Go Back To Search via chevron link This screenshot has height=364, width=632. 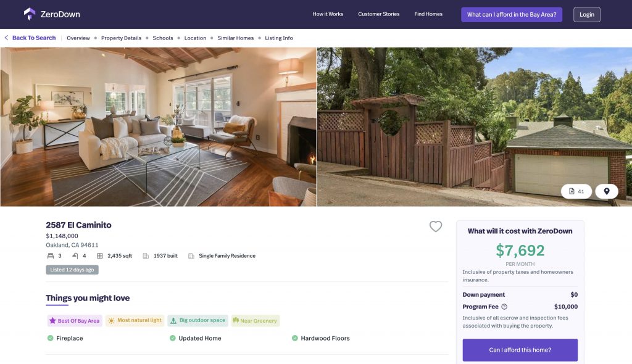[x=30, y=38]
